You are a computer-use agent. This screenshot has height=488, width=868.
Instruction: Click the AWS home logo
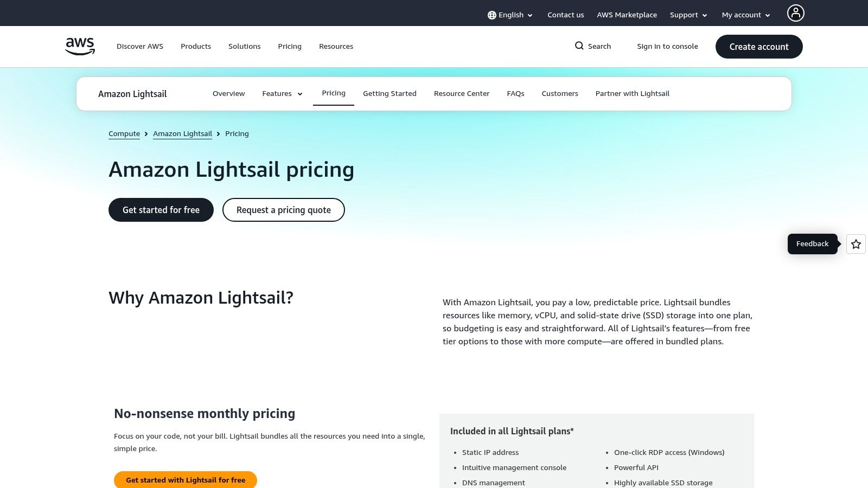click(x=79, y=46)
